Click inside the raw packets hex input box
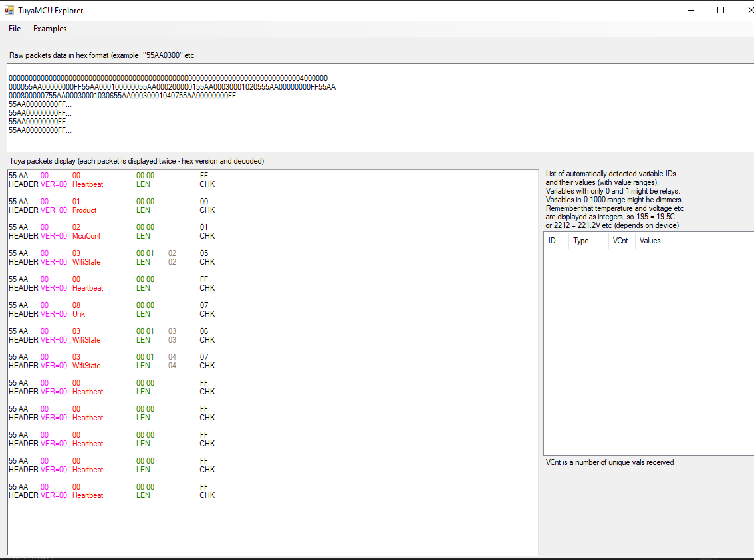The image size is (754, 560). 380,108
